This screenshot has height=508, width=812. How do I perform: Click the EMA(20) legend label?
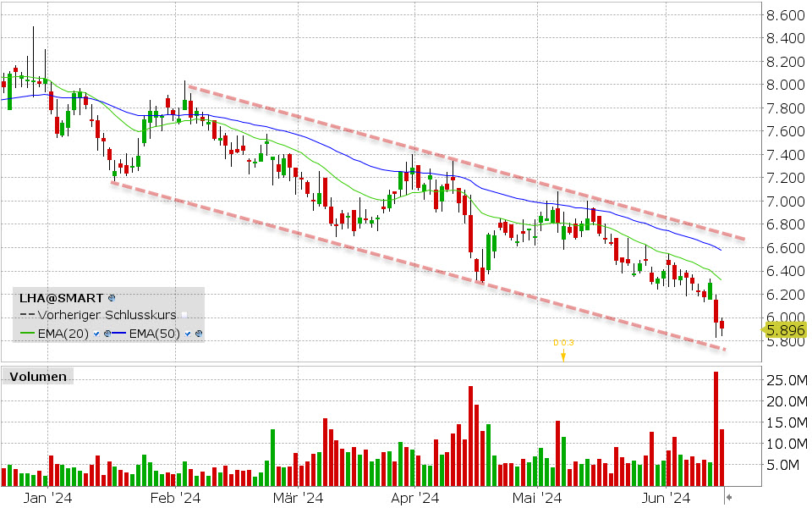(x=63, y=334)
